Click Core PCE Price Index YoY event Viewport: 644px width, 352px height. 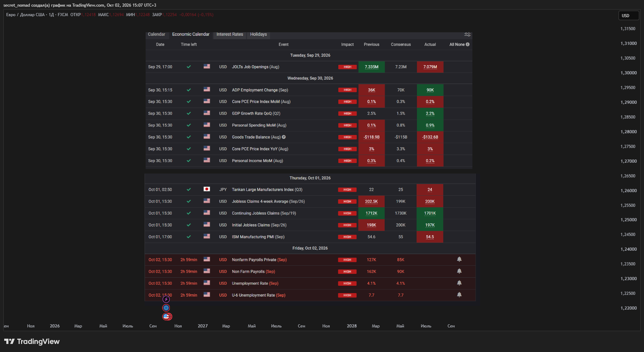click(260, 149)
